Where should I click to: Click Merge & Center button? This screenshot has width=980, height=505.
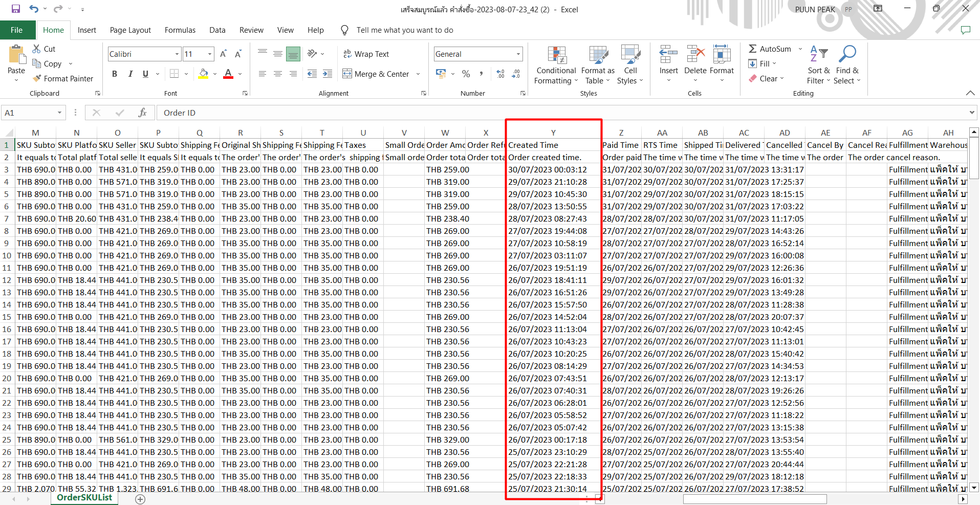coord(376,74)
